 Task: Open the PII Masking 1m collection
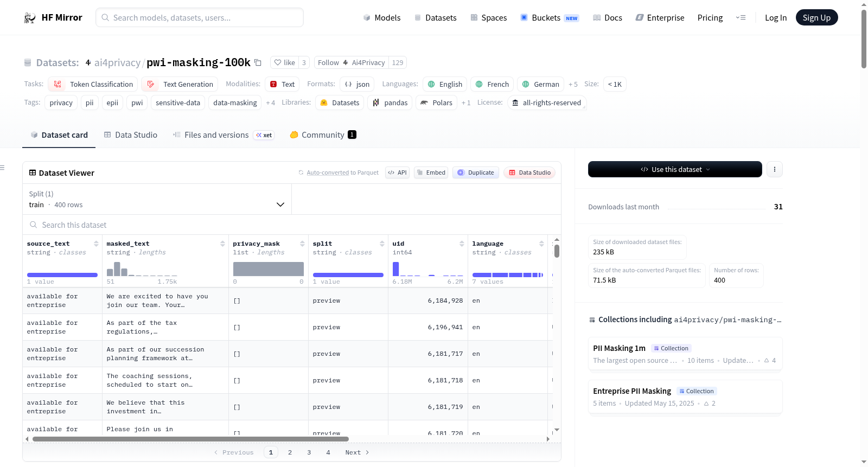pyautogui.click(x=685, y=354)
